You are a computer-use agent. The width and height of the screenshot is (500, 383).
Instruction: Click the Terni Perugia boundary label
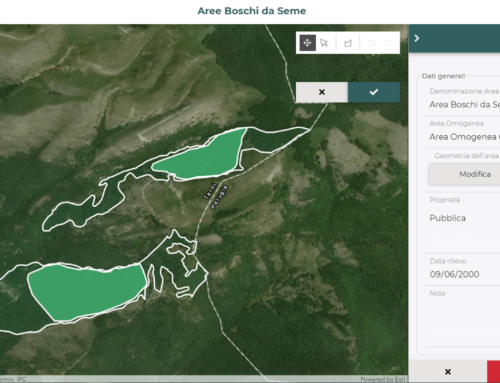tap(216, 197)
